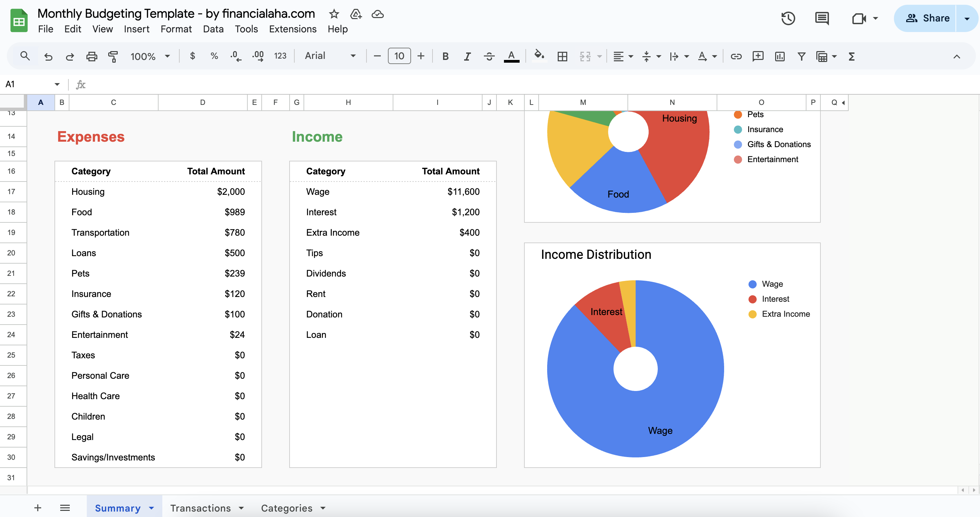The width and height of the screenshot is (980, 517).
Task: Click the font size input field
Action: (x=399, y=56)
